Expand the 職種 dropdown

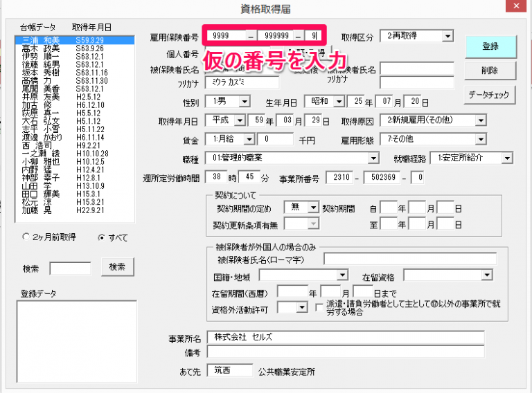[373, 158]
